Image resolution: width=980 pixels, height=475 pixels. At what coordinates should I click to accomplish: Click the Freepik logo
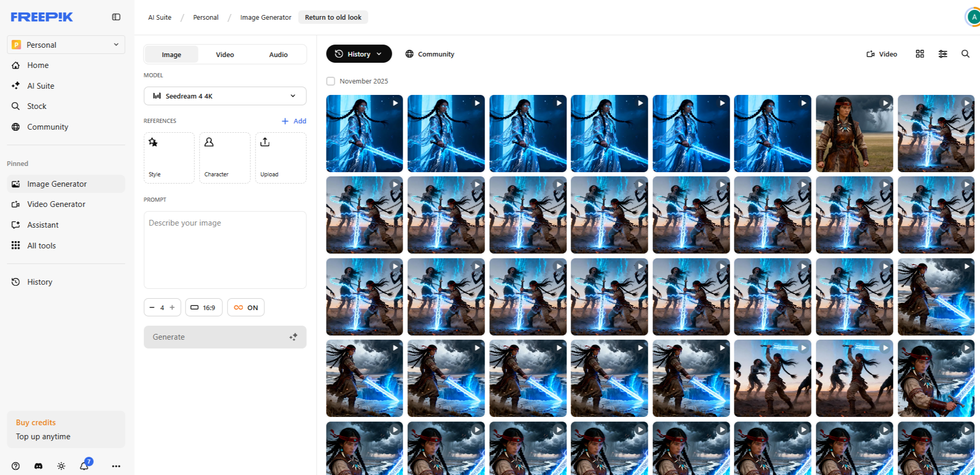click(x=42, y=17)
